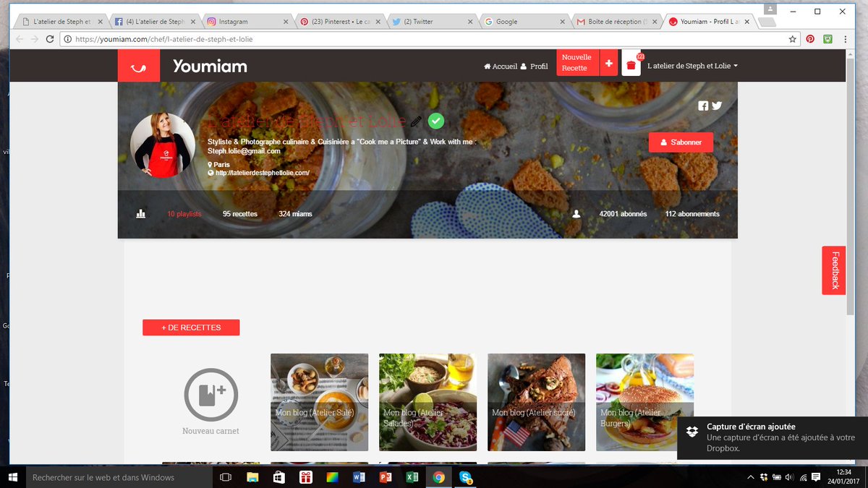Viewport: 868px width, 488px height.
Task: Open Excel from the taskbar
Action: (412, 477)
